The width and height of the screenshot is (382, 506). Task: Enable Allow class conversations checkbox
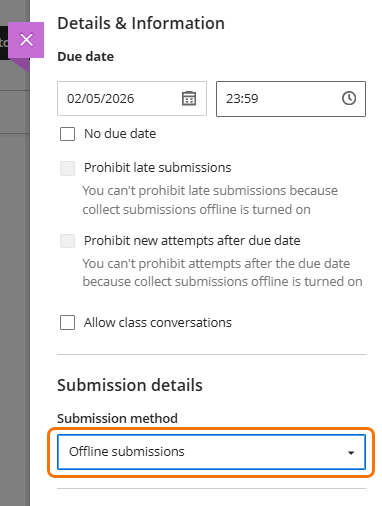click(x=67, y=323)
